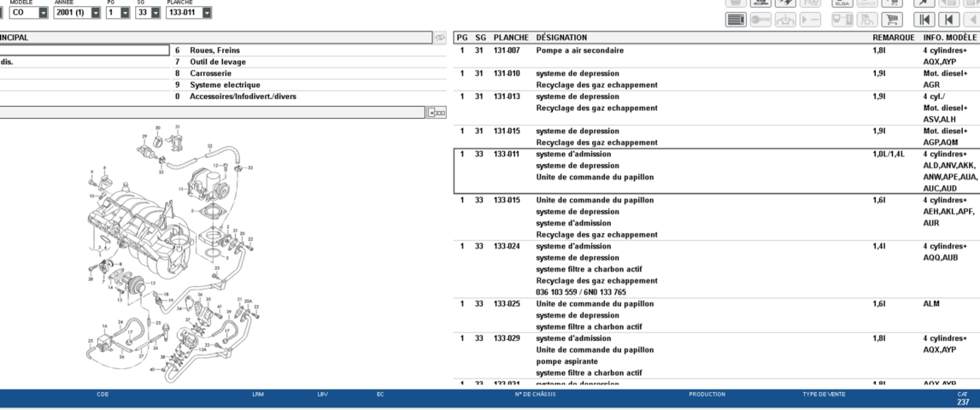Select plate 133-011 systeme d'admission row

click(716, 171)
